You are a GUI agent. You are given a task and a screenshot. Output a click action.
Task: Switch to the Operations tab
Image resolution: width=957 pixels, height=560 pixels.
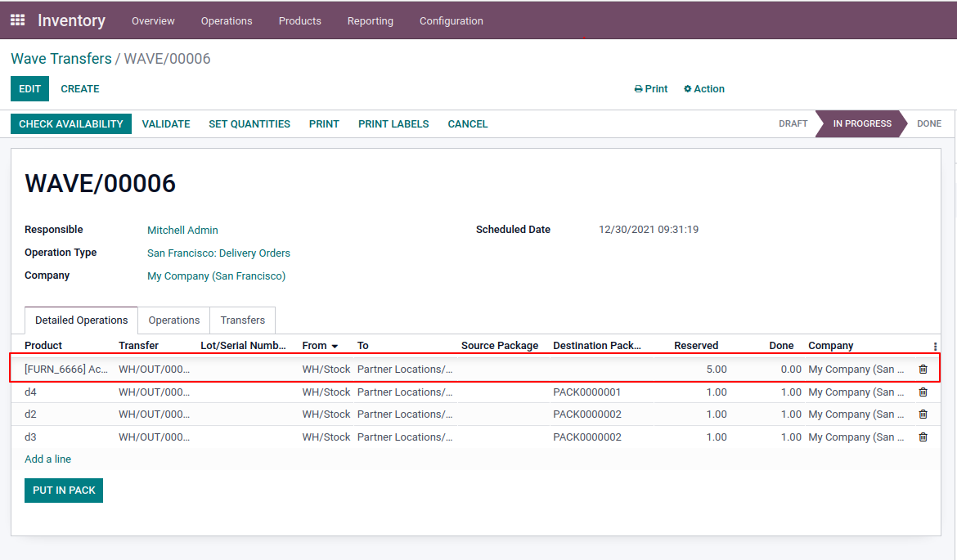(174, 320)
